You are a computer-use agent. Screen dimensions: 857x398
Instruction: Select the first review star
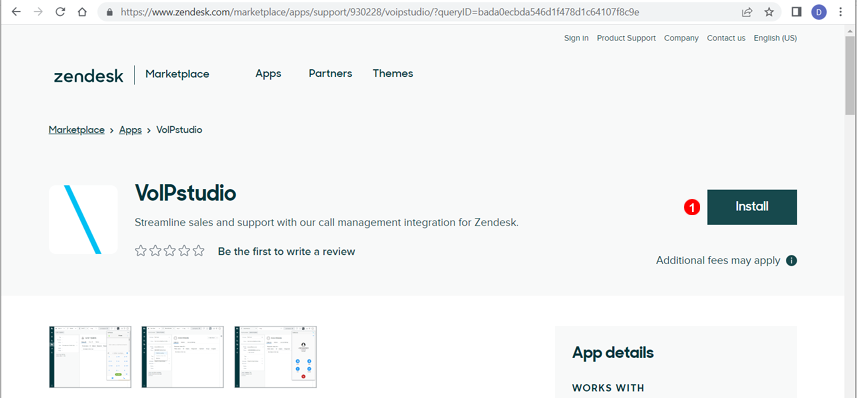141,251
